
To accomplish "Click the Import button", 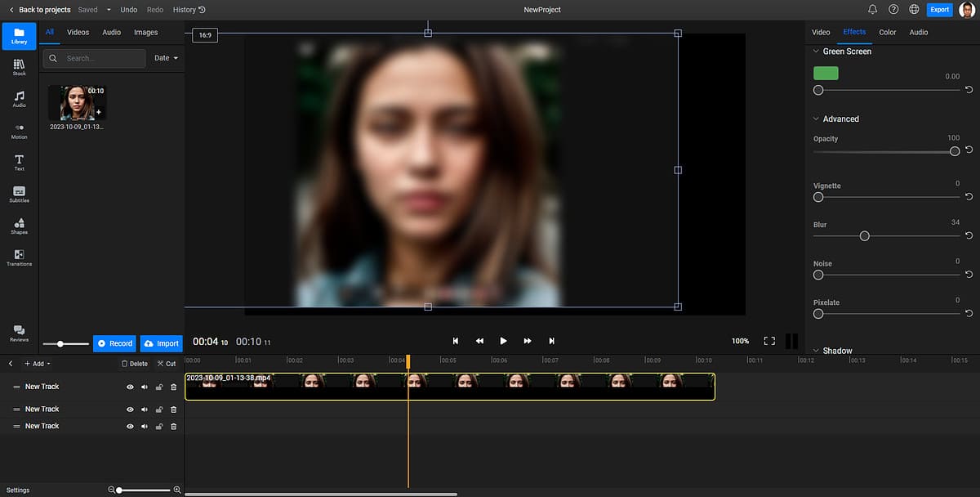I will (161, 343).
